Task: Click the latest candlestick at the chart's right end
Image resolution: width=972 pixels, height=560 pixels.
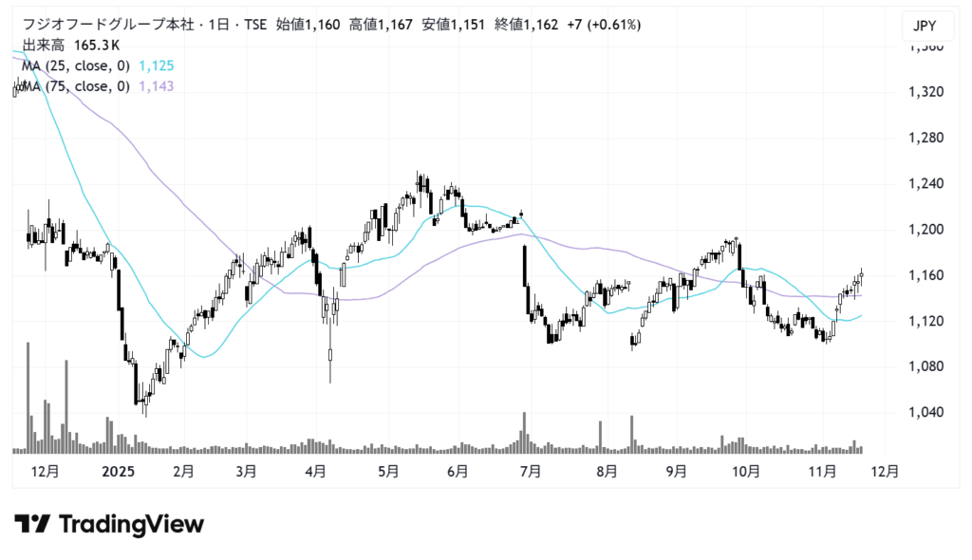Action: 862,274
